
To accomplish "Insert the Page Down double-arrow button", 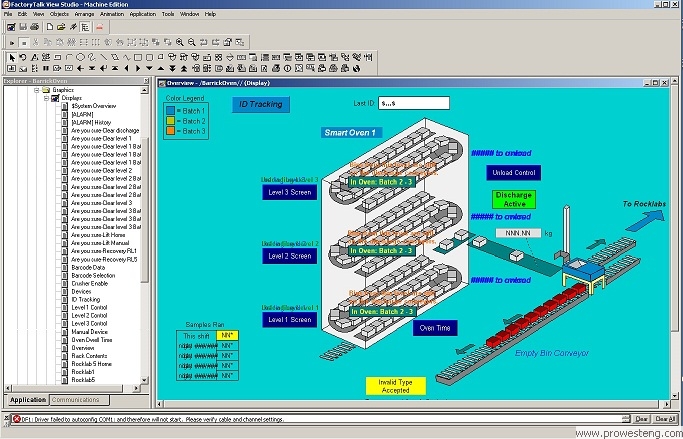I will 172,68.
